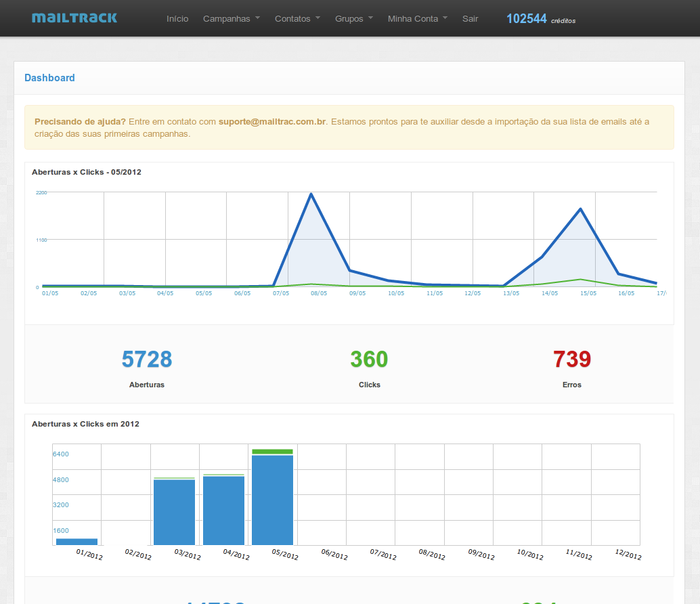The width and height of the screenshot is (700, 604).
Task: Click the Aberturas x Clicks - 05/2012 title
Action: coord(86,172)
